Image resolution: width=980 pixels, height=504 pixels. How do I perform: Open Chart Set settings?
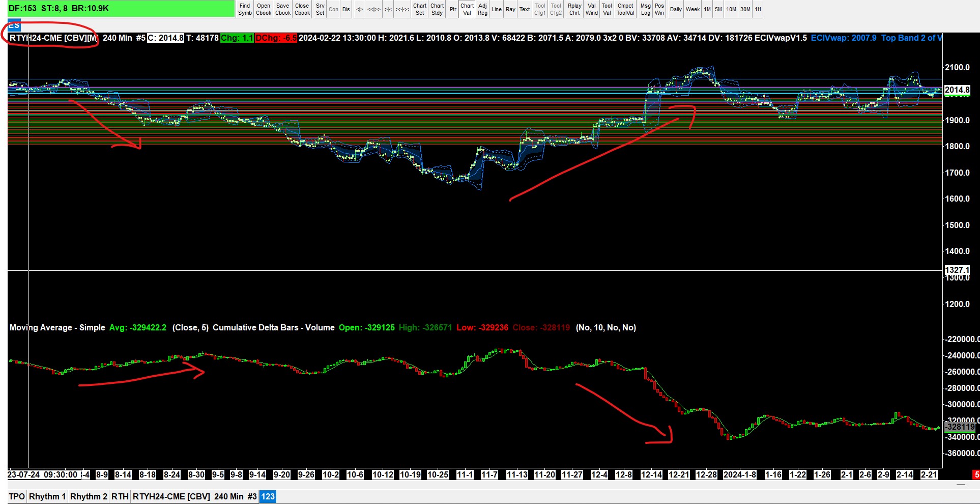[x=420, y=9]
